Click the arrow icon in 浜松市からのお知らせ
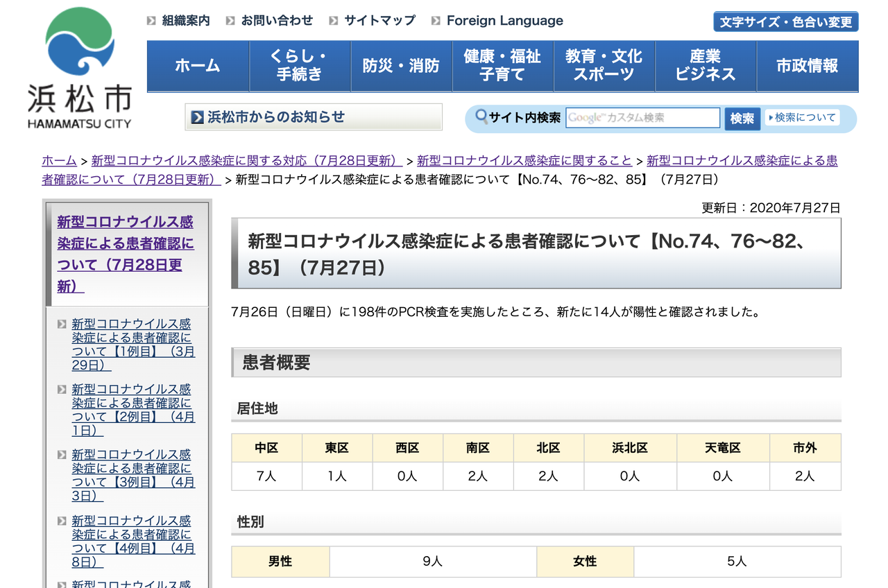The width and height of the screenshot is (888, 588). coord(197,117)
